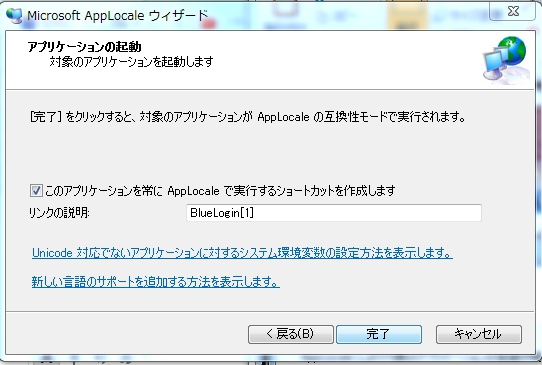
Task: Click the window title Microsoft AppLocale ウィザード
Action: 118,16
